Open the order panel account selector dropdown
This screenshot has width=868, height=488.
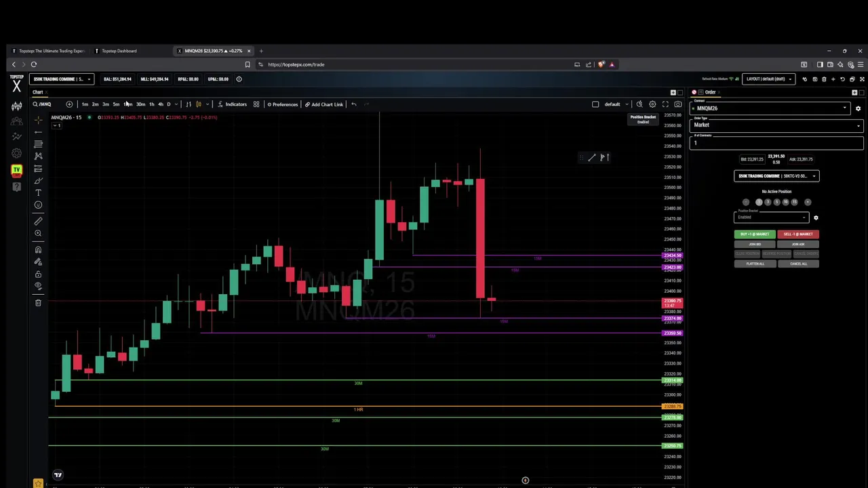[x=776, y=176]
